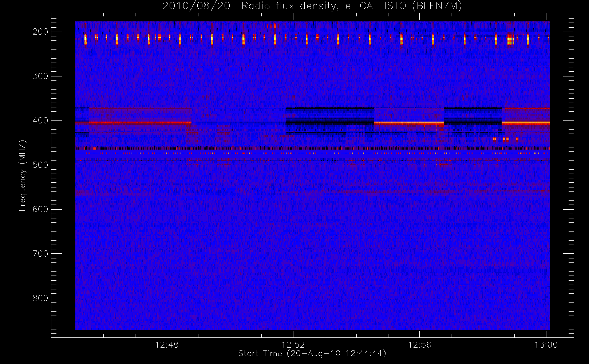Click the '800' frequency axis label

(x=40, y=298)
